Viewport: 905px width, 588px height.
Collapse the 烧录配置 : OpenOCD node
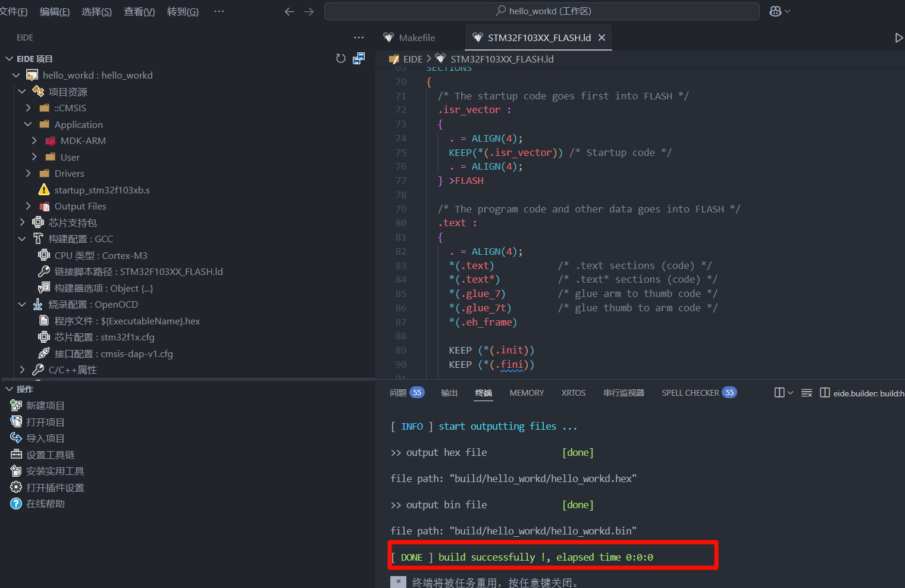pos(22,304)
